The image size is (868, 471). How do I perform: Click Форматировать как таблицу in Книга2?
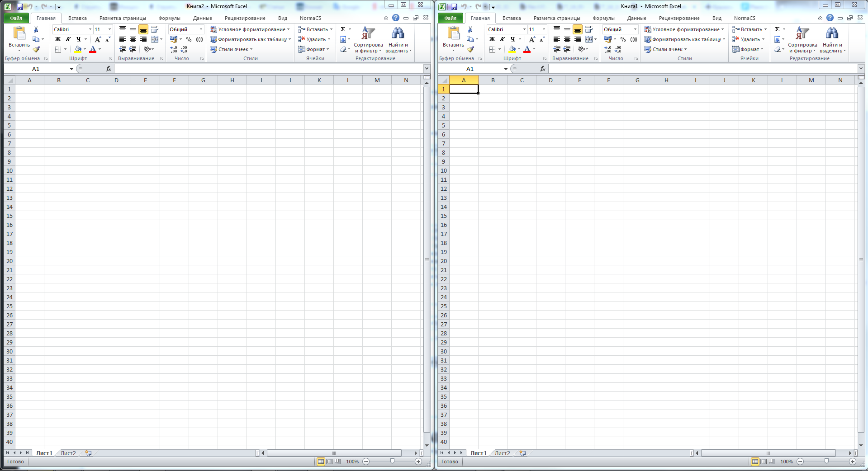click(251, 39)
